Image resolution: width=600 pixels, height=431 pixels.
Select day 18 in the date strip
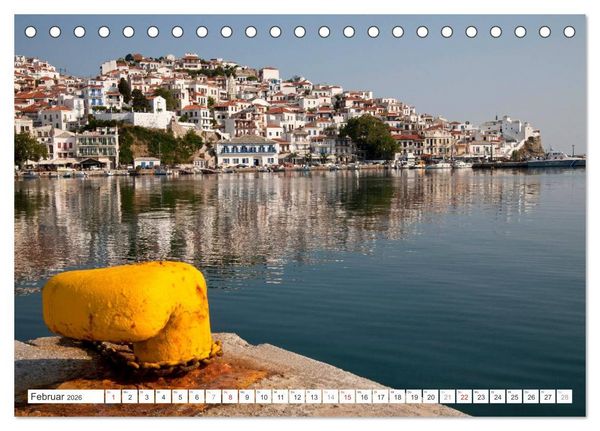point(397,397)
